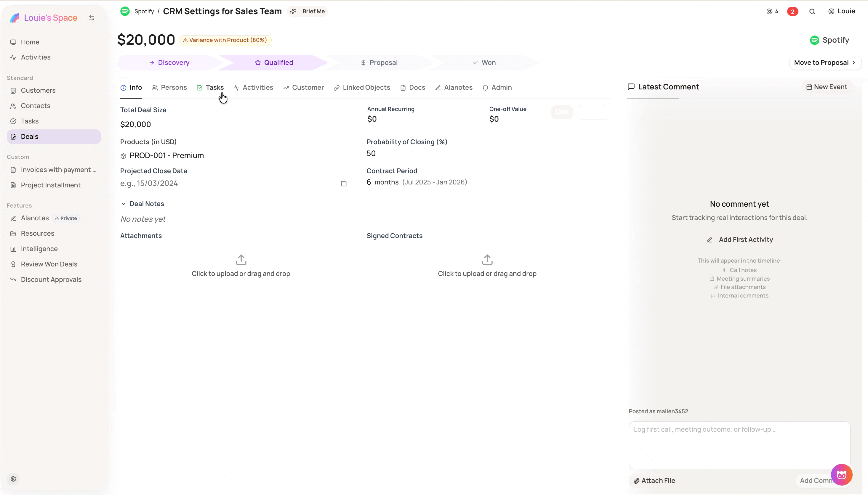The width and height of the screenshot is (868, 495).
Task: Select the Proposal pipeline stage
Action: [x=379, y=62]
